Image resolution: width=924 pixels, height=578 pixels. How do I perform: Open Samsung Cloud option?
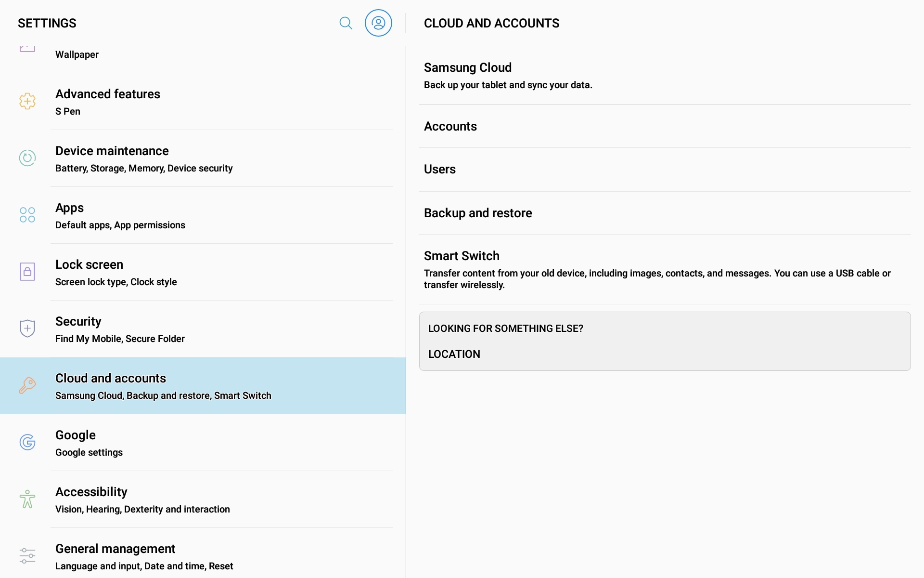click(665, 76)
